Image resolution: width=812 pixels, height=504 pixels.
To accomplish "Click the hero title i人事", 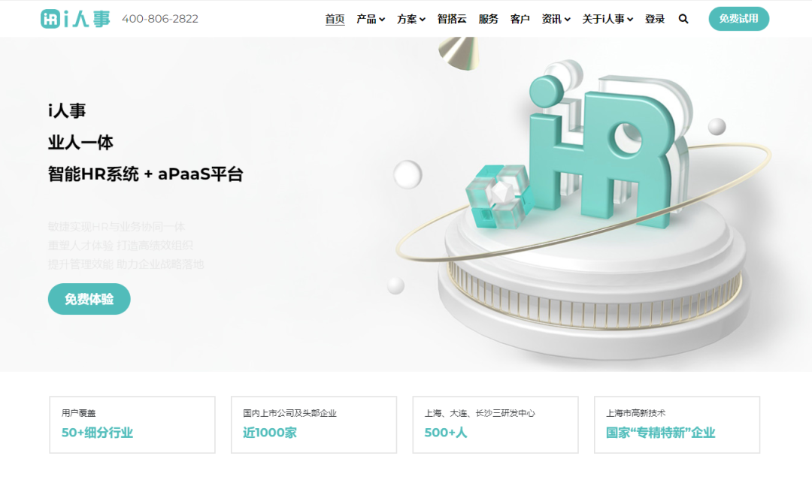I will pyautogui.click(x=67, y=110).
